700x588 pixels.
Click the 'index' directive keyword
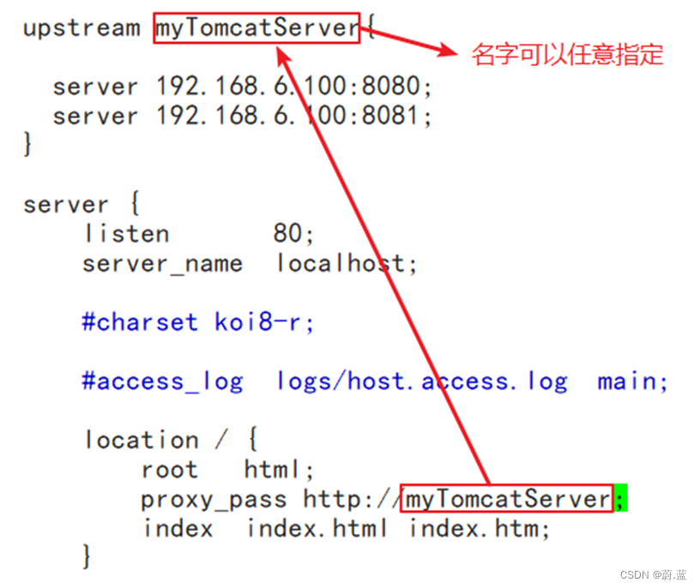178,529
